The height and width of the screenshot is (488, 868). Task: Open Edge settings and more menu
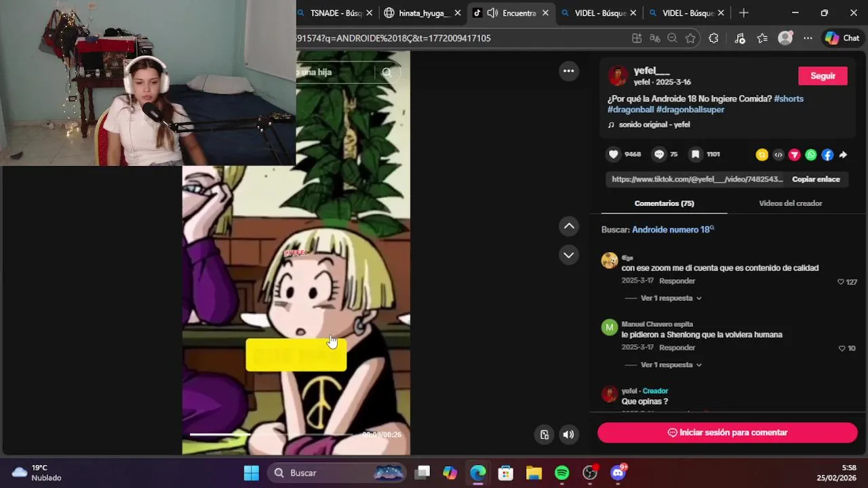tap(808, 39)
